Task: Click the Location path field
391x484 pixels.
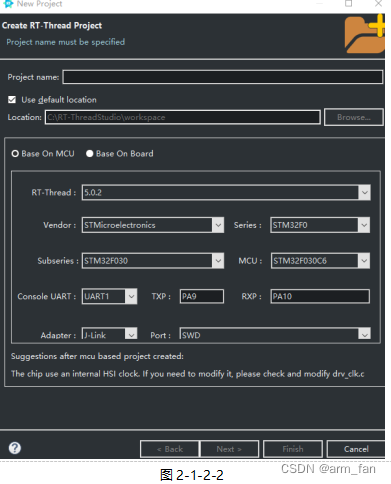Action: tap(183, 117)
